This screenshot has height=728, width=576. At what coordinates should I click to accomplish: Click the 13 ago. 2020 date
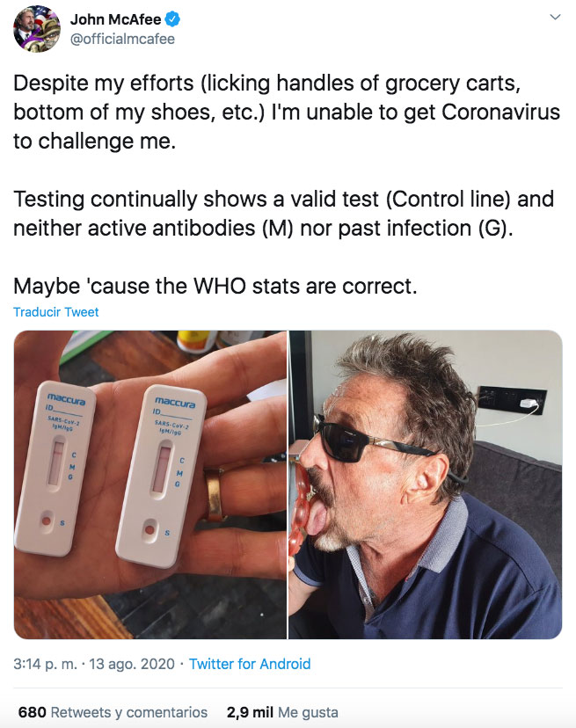(x=132, y=664)
